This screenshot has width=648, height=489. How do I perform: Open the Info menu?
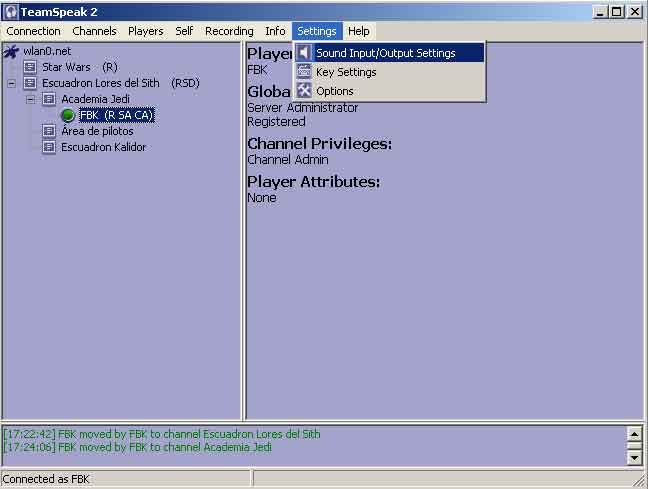tap(275, 31)
